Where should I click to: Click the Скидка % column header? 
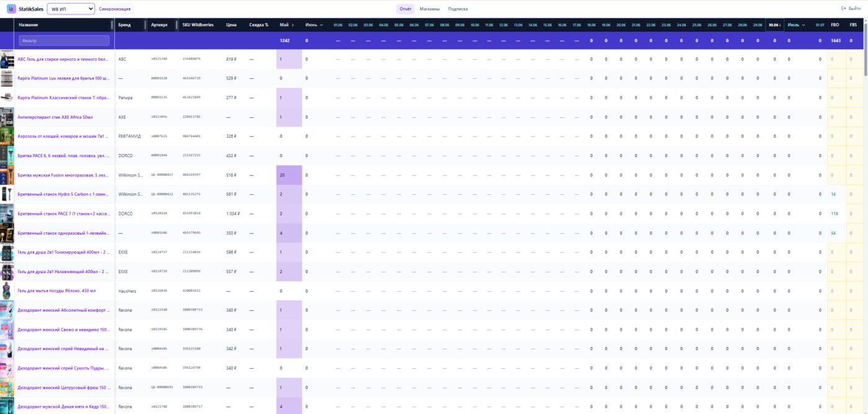coord(259,25)
